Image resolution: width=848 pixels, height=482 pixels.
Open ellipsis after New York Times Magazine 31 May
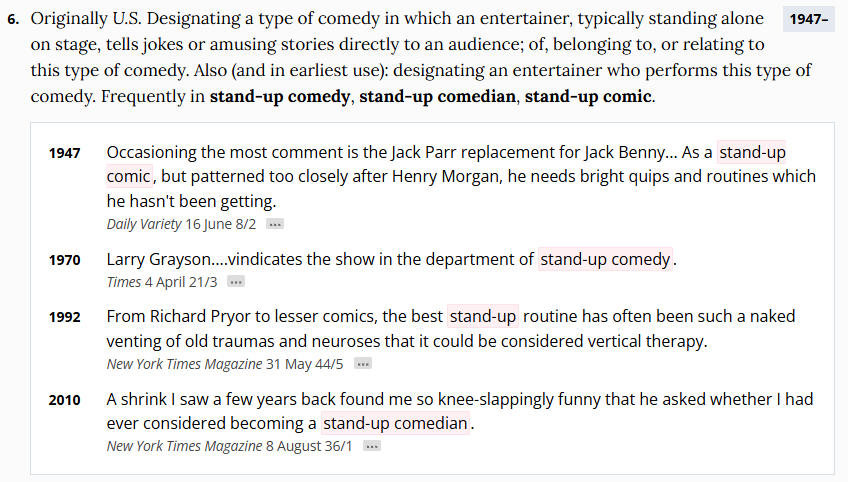tap(363, 364)
